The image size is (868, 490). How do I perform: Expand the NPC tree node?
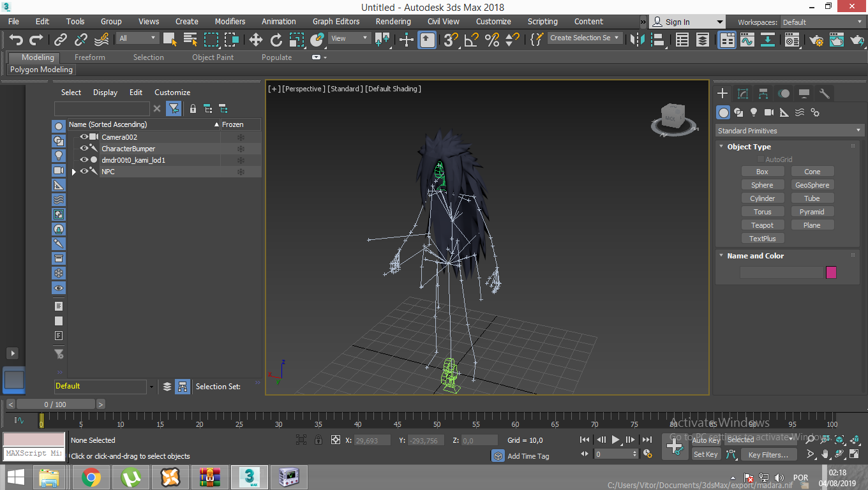coord(74,172)
